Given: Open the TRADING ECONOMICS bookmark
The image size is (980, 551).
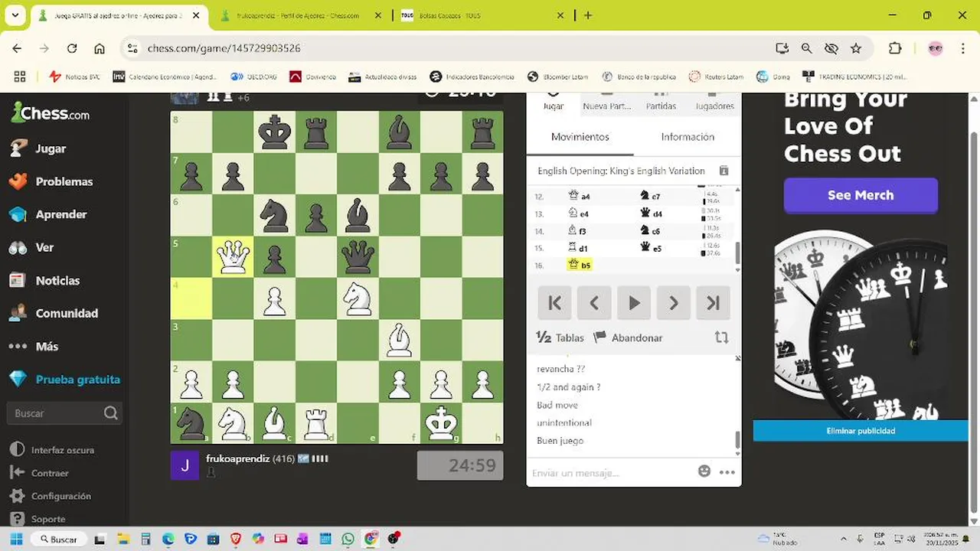Looking at the screenshot, I should pyautogui.click(x=854, y=77).
